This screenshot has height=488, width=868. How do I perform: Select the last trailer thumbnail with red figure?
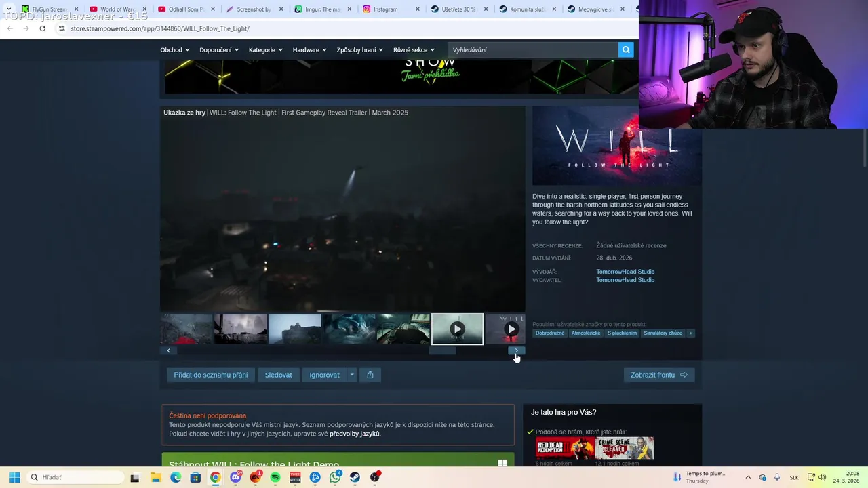[x=505, y=329]
